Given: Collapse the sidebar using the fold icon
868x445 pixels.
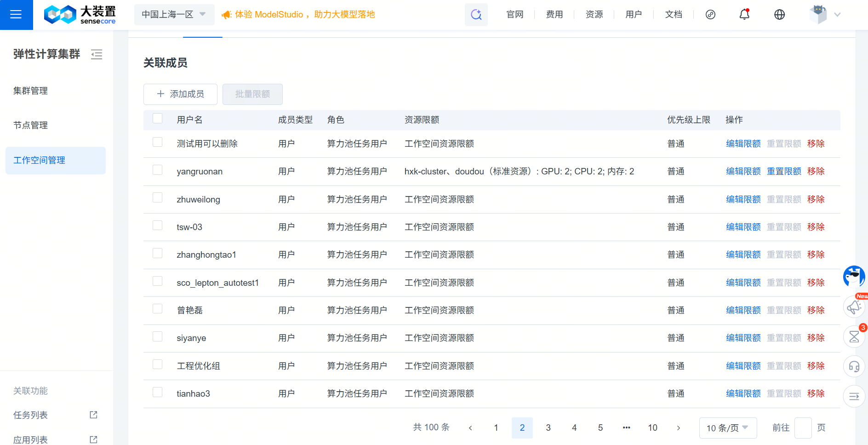Looking at the screenshot, I should pos(97,54).
